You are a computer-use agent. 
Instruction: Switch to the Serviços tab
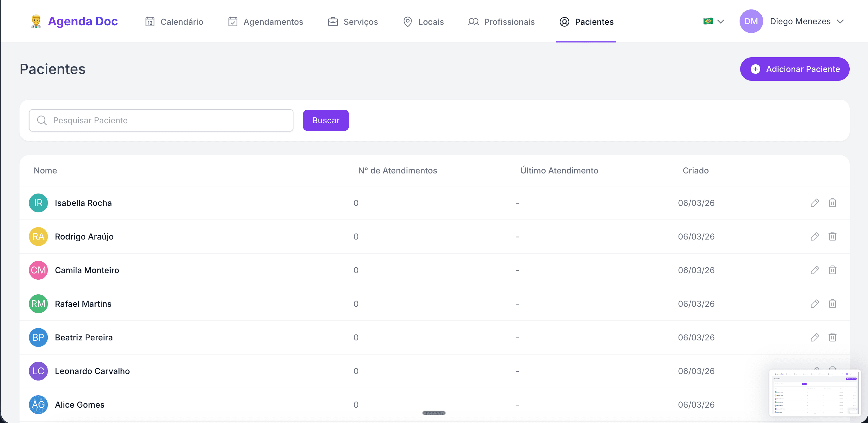point(353,22)
